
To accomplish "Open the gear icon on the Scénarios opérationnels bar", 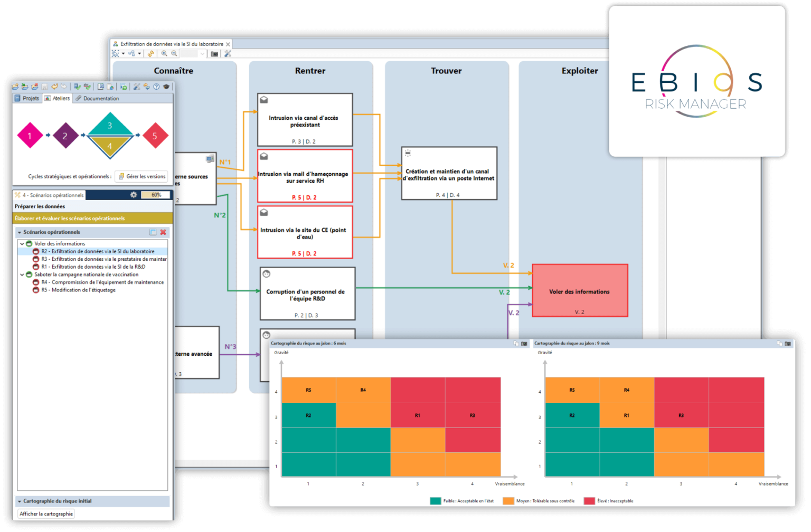I will click(x=134, y=195).
